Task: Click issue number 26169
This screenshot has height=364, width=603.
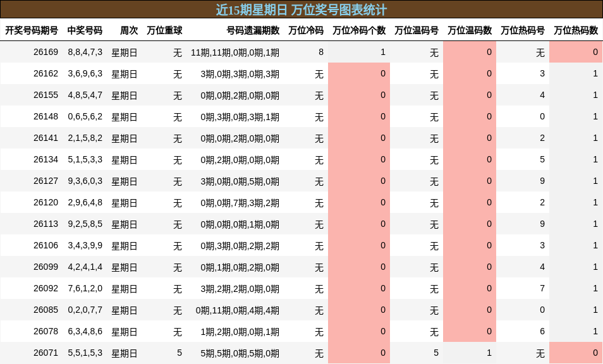Action: coord(46,52)
